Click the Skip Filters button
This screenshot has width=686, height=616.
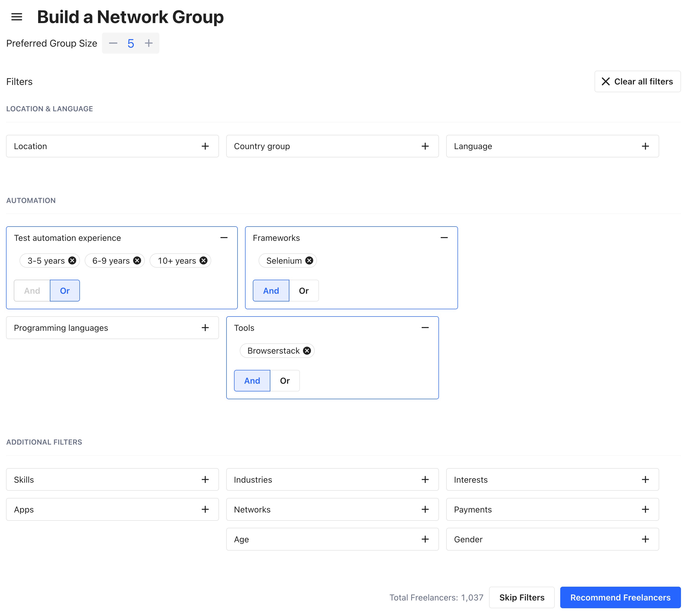[522, 597]
